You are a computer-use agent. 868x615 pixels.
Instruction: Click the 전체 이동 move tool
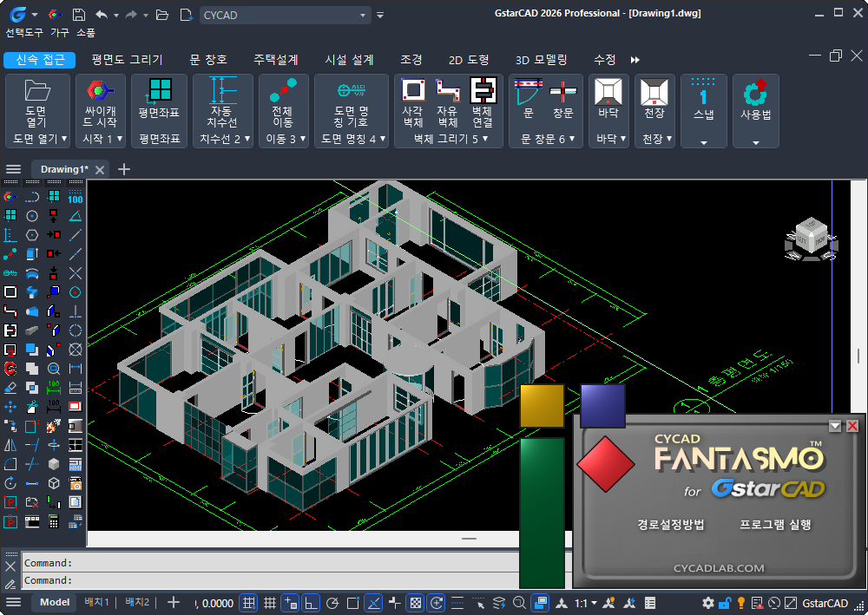[282, 101]
